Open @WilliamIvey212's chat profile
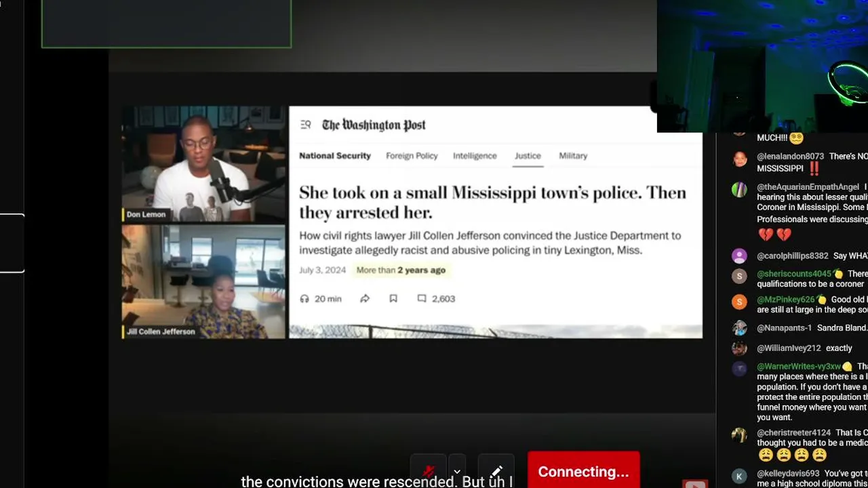The height and width of the screenshot is (488, 868). tap(789, 348)
